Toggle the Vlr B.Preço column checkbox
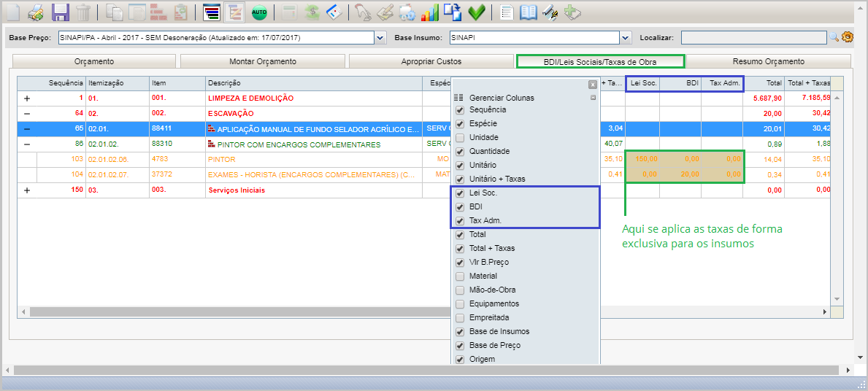868x391 pixels. point(459,262)
